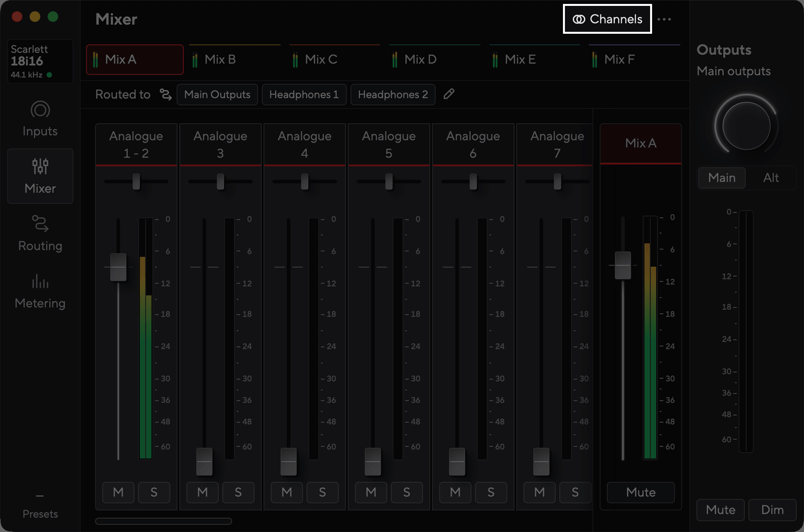Solo the Analogue 7 channel

click(x=575, y=492)
